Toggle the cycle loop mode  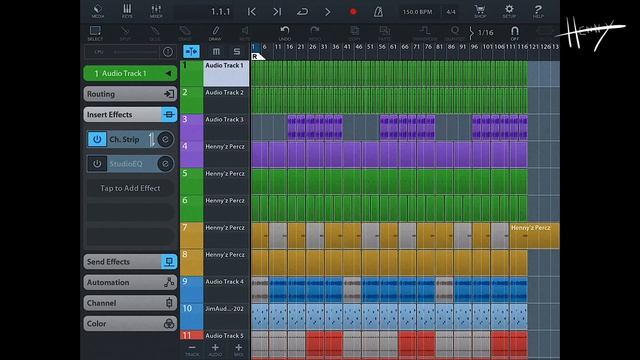302,12
